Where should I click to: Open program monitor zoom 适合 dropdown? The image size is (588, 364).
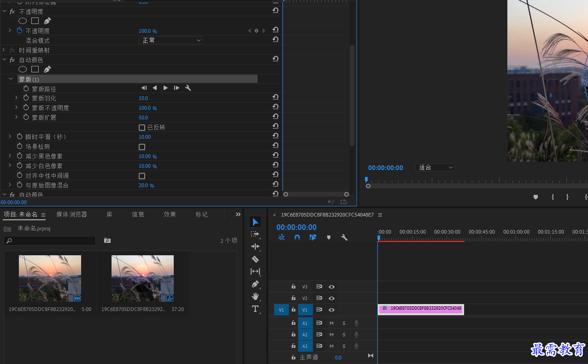[435, 168]
